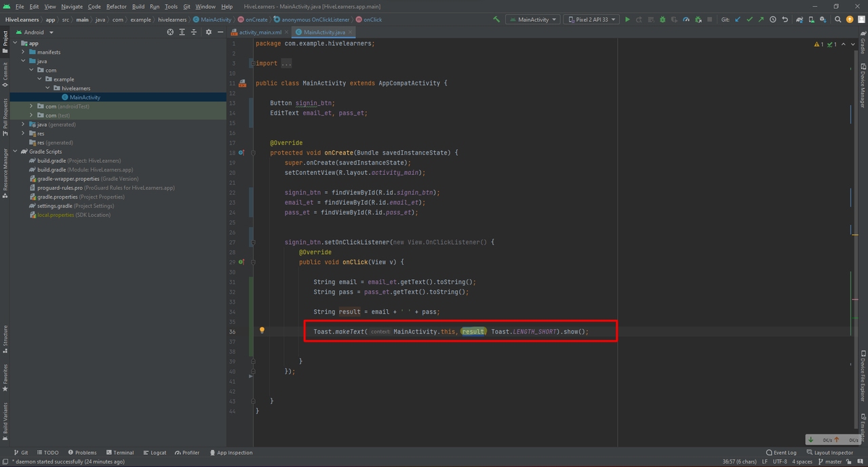868x467 pixels.
Task: Select MainActivity in the project tree
Action: 85,97
